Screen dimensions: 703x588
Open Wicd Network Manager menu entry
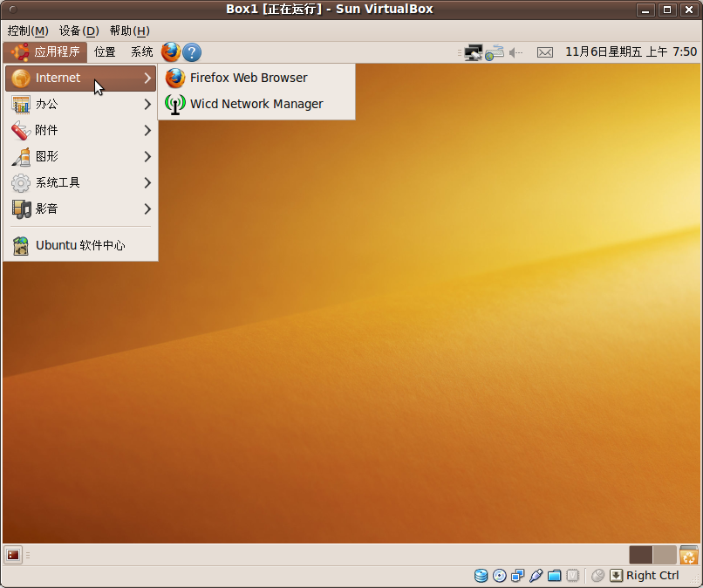point(256,104)
